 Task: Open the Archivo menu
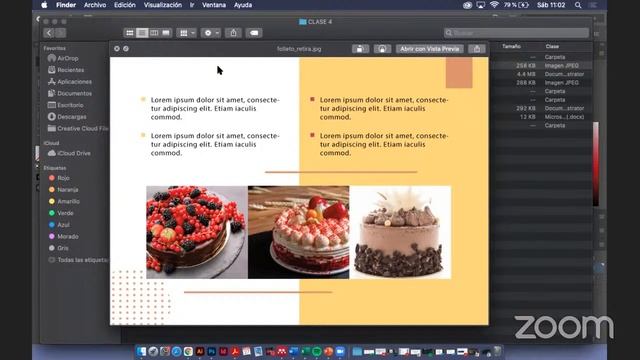click(95, 5)
